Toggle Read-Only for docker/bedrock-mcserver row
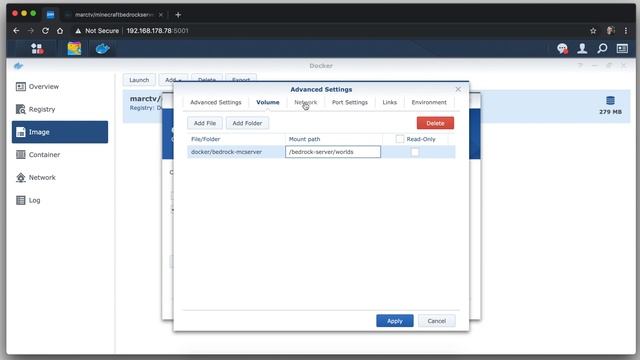Screen dimensions: 640x360 coord(415,152)
